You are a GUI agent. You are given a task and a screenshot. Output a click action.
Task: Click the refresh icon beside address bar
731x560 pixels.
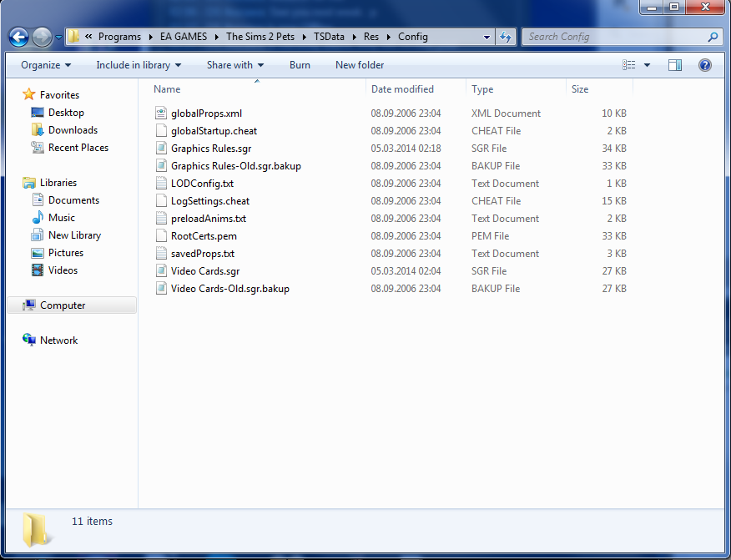pyautogui.click(x=506, y=37)
